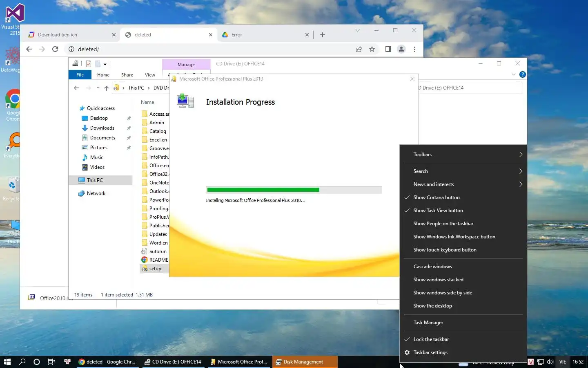Open the Manage ribbon tab
The height and width of the screenshot is (368, 588).
coord(186,65)
